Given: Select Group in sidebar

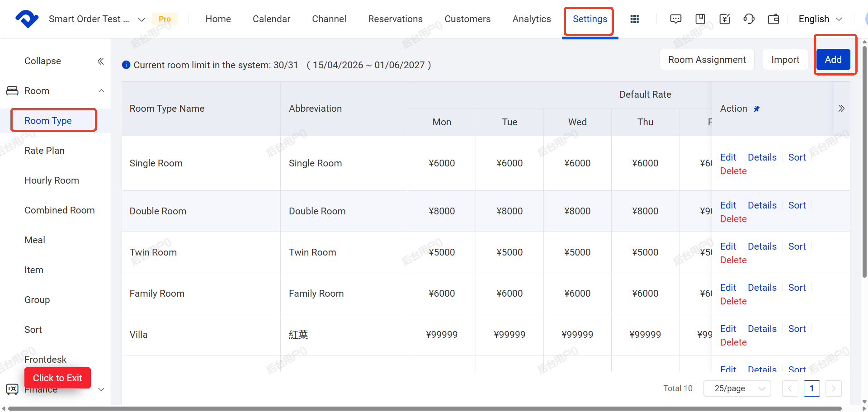Looking at the screenshot, I should point(37,300).
